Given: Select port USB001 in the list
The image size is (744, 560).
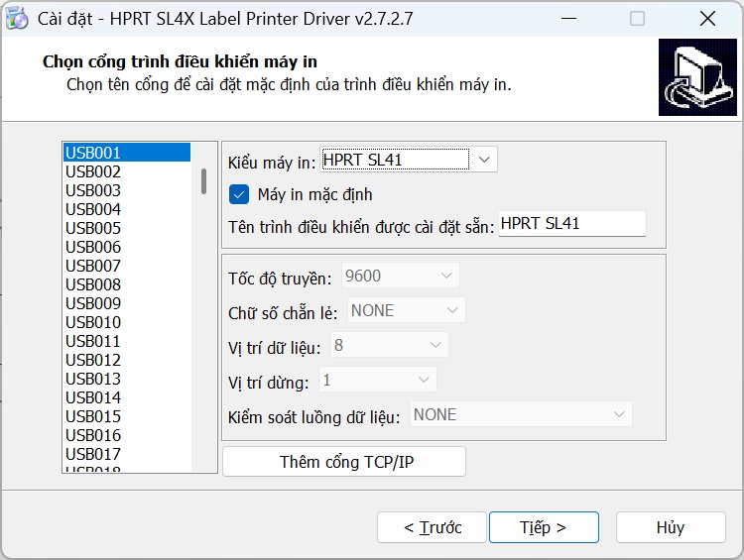Looking at the screenshot, I should (126, 153).
